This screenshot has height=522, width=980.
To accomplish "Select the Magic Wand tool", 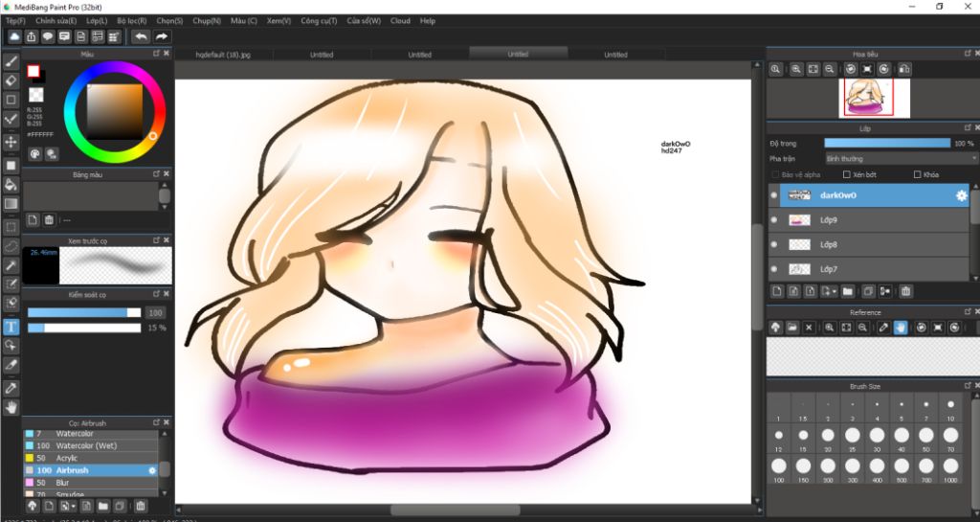I will (x=11, y=265).
